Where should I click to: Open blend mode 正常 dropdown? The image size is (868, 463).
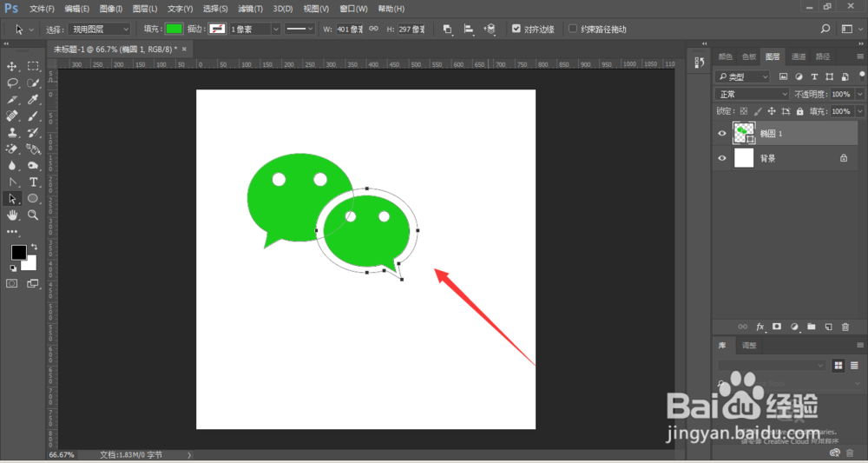coord(752,95)
